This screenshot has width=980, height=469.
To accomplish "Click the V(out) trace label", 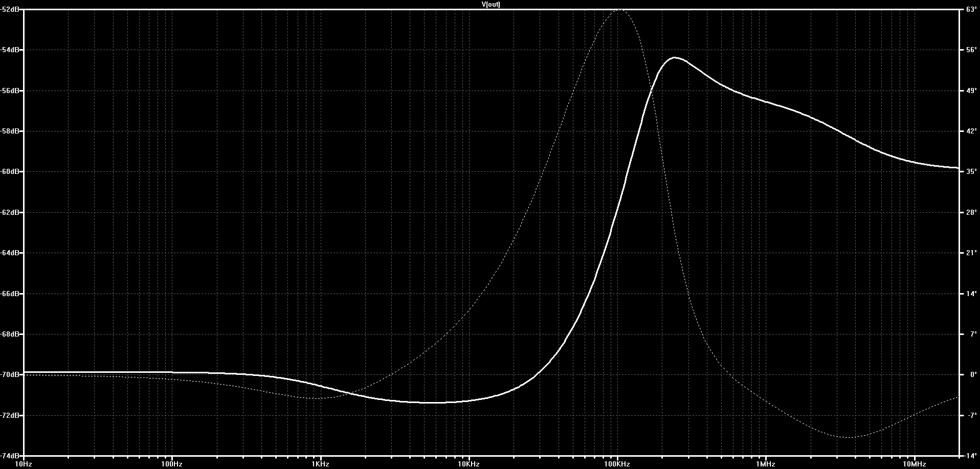I will point(491,4).
